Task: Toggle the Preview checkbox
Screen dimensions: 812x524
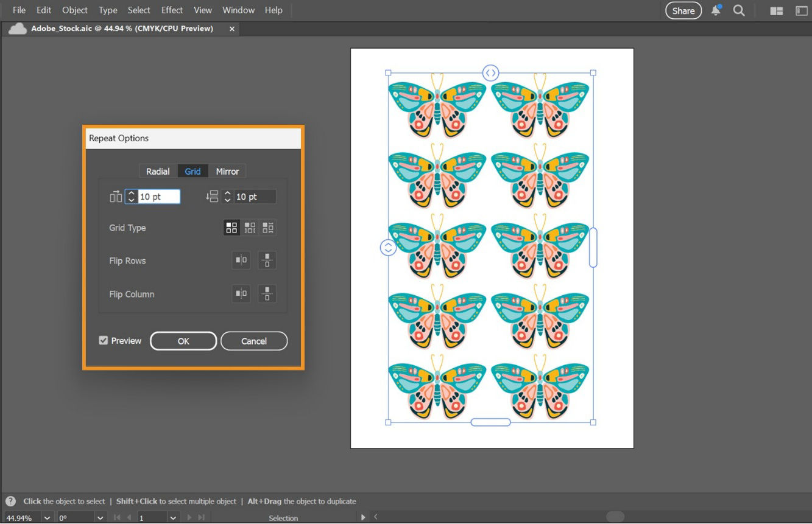Action: click(x=104, y=340)
